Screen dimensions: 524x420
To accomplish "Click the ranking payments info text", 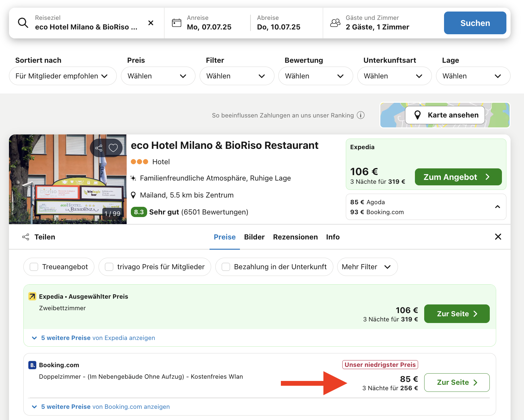I will [x=283, y=115].
